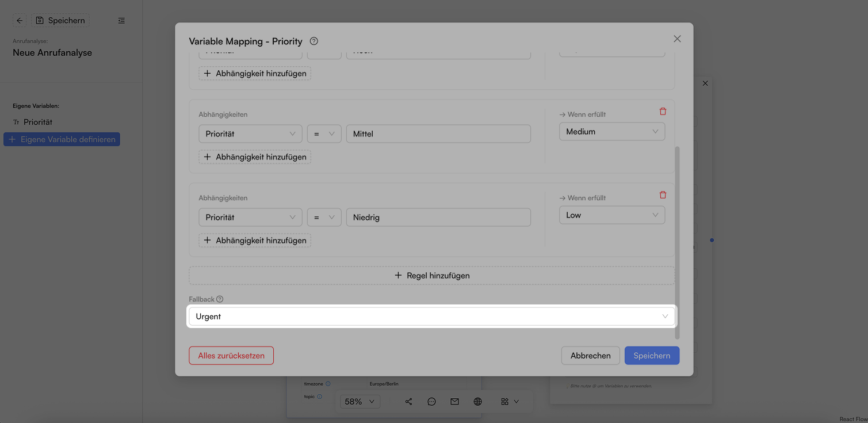Click info icon beside topic field
The image size is (868, 423).
point(319,397)
